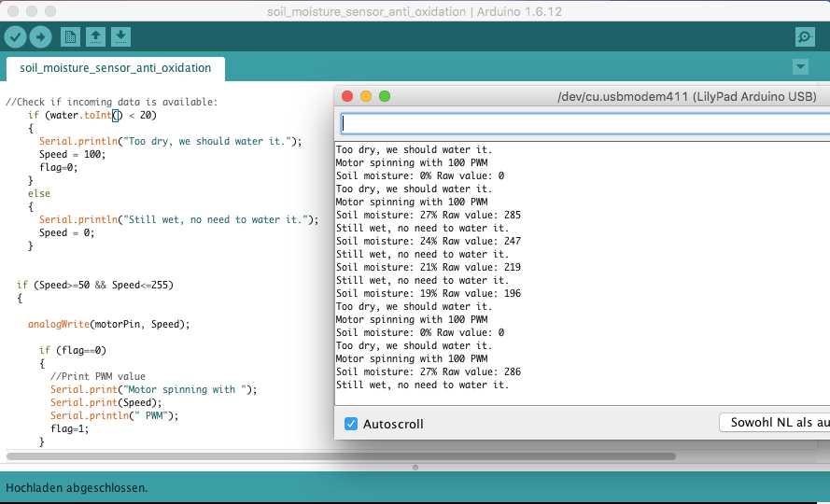
Task: Open the Serial Monitor magnifier icon
Action: (x=805, y=37)
